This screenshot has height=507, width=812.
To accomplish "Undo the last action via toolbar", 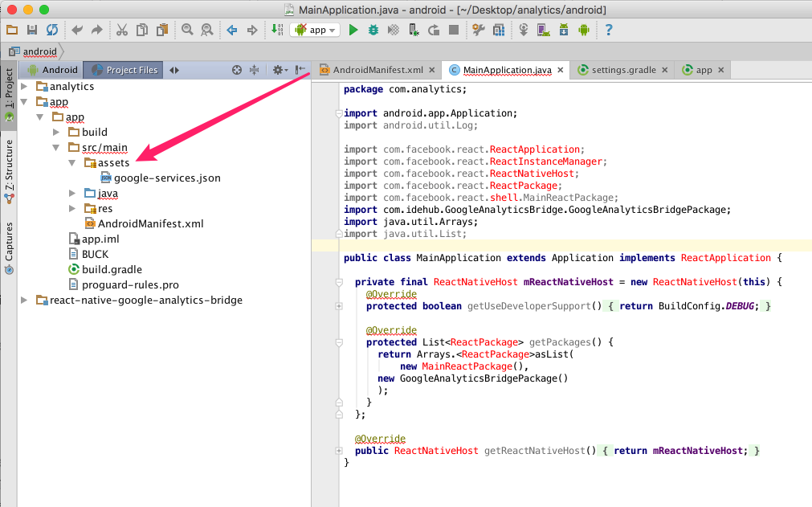I will point(77,30).
